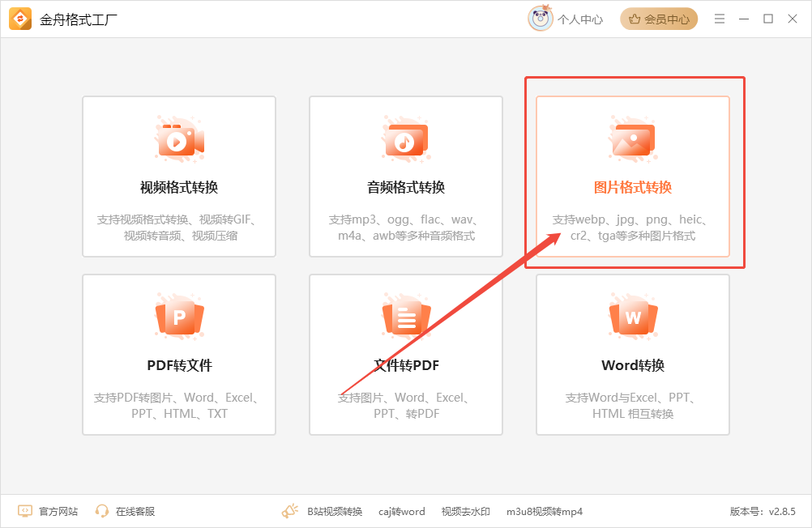812x528 pixels.
Task: Maximize the 金舟格式工厂 window
Action: tap(768, 19)
